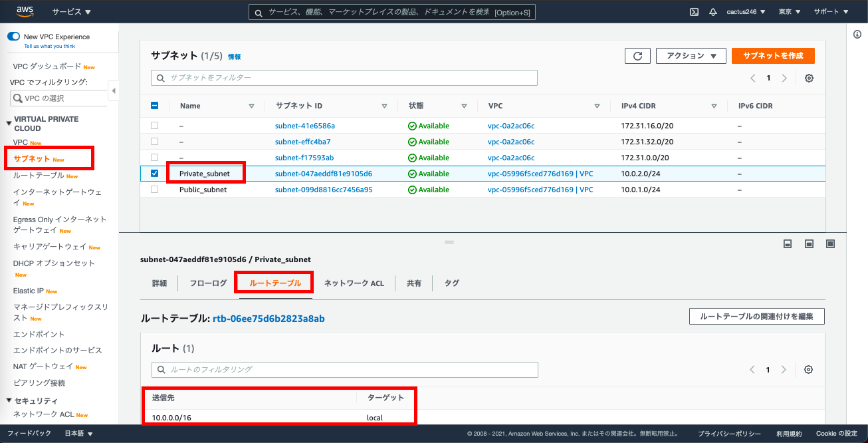Go to next subnets page arrow
Viewport: 868px width, 443px height.
[x=784, y=78]
